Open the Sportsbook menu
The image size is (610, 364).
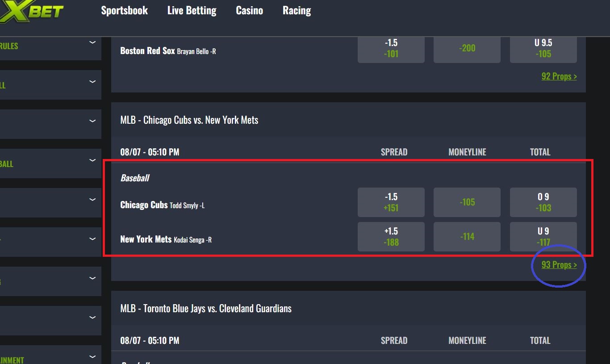124,11
